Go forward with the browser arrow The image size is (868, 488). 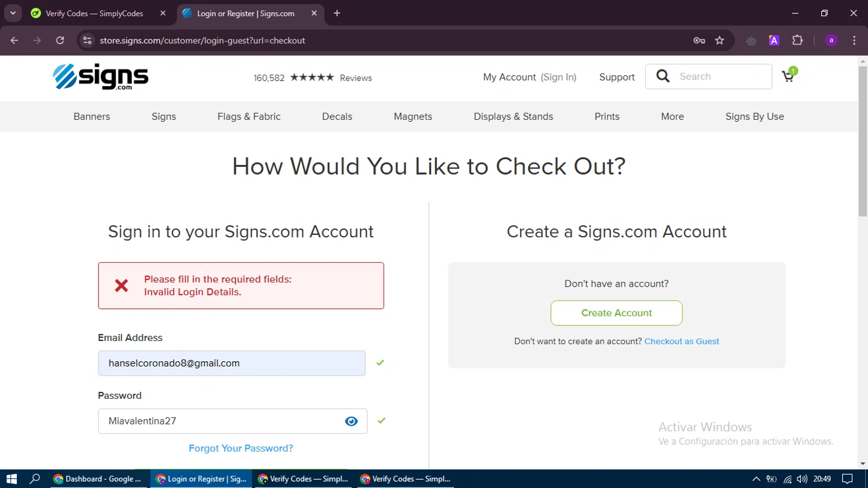point(37,41)
